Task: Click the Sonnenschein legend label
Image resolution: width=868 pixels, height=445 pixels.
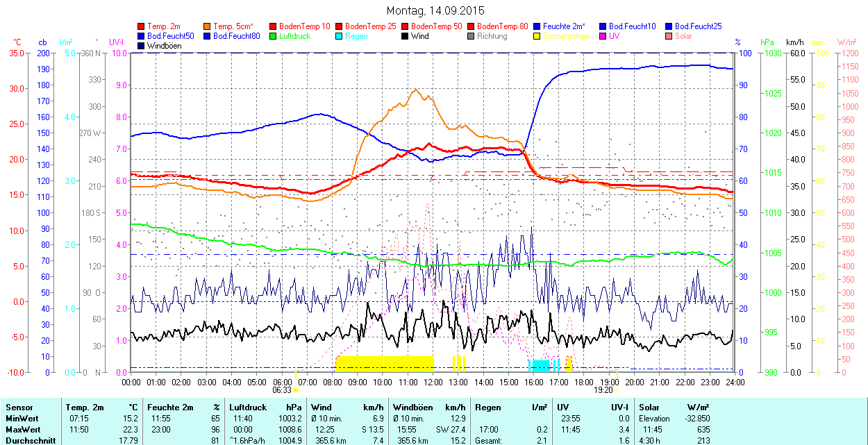Action: 567,36
